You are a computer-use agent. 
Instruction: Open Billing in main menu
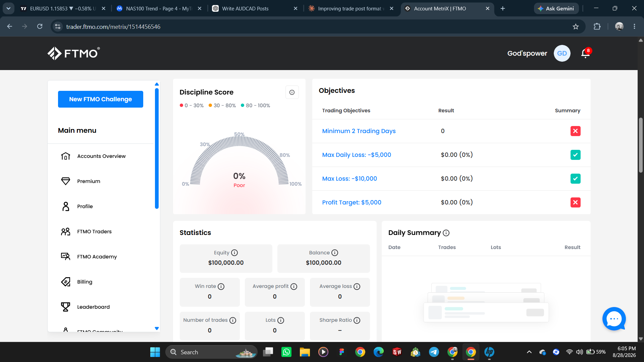coord(85,282)
